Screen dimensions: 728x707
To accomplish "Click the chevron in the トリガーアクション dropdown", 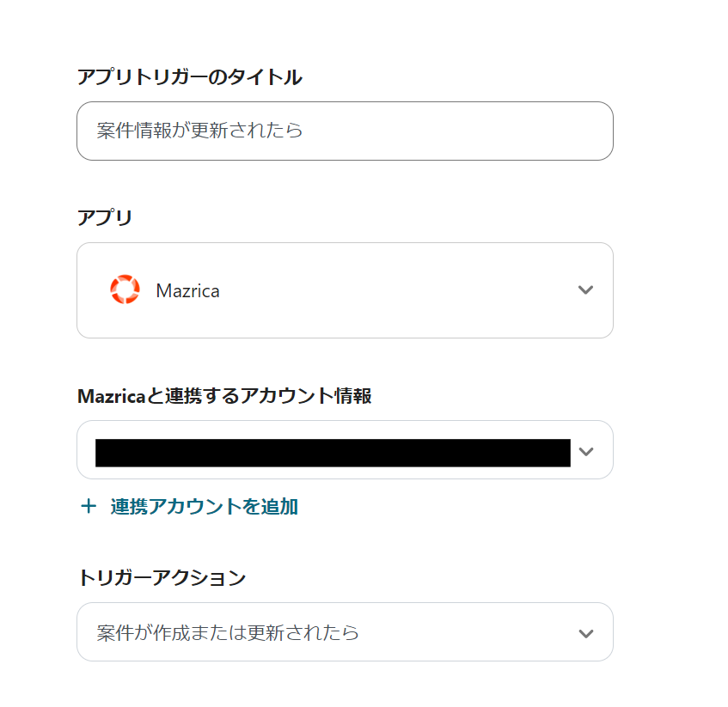I will click(586, 633).
